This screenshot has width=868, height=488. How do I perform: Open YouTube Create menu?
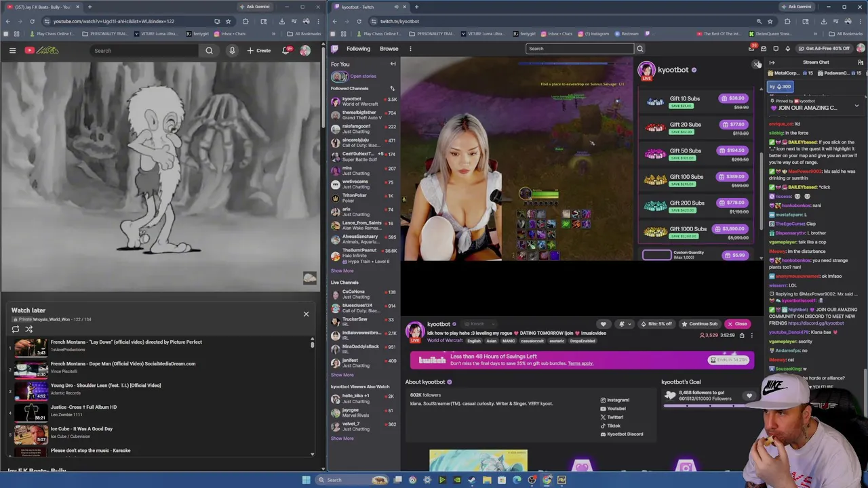coord(259,50)
